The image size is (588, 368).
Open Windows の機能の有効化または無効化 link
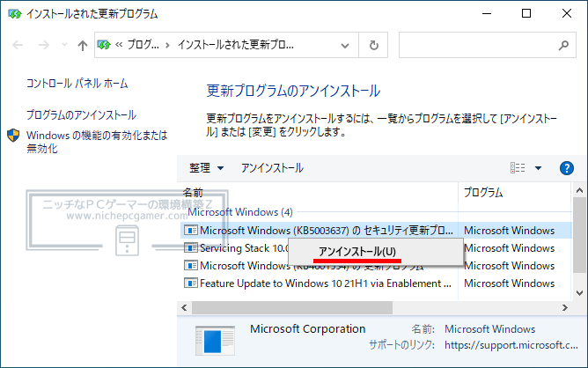point(97,142)
